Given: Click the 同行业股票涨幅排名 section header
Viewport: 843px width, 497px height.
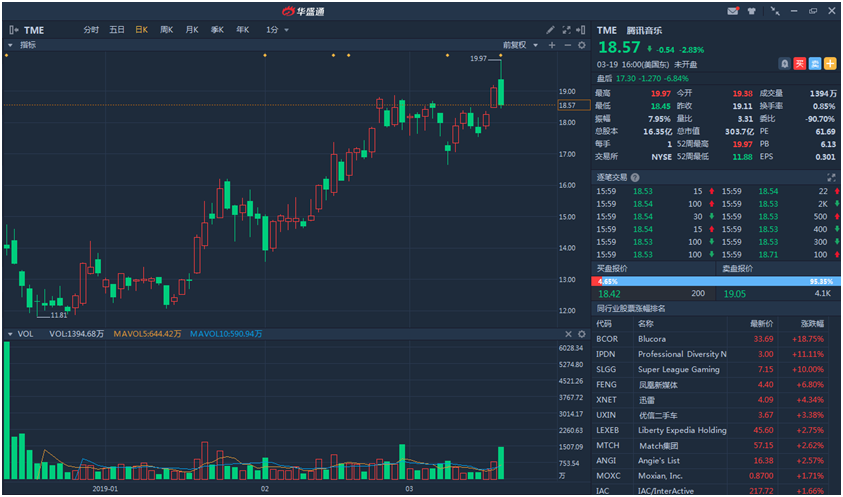Looking at the screenshot, I should (x=632, y=309).
